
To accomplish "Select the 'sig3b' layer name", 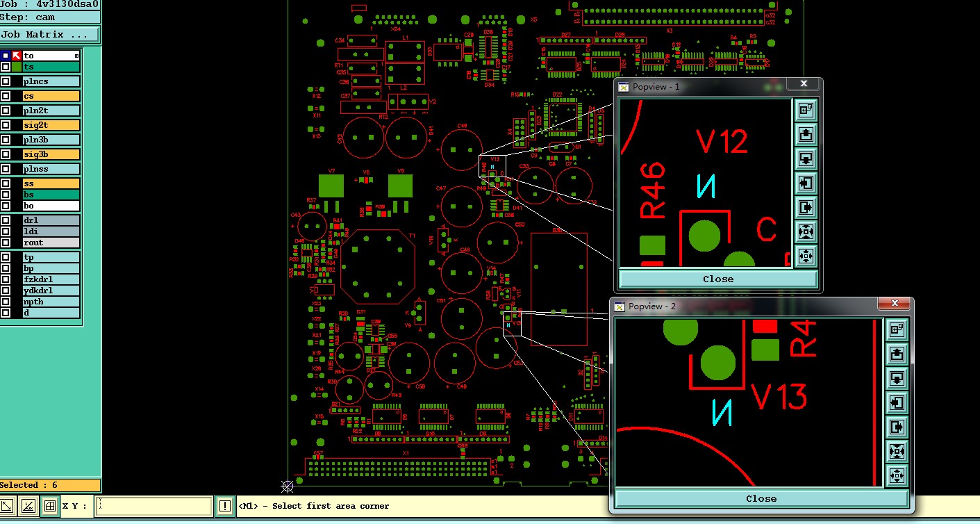I will [51, 154].
